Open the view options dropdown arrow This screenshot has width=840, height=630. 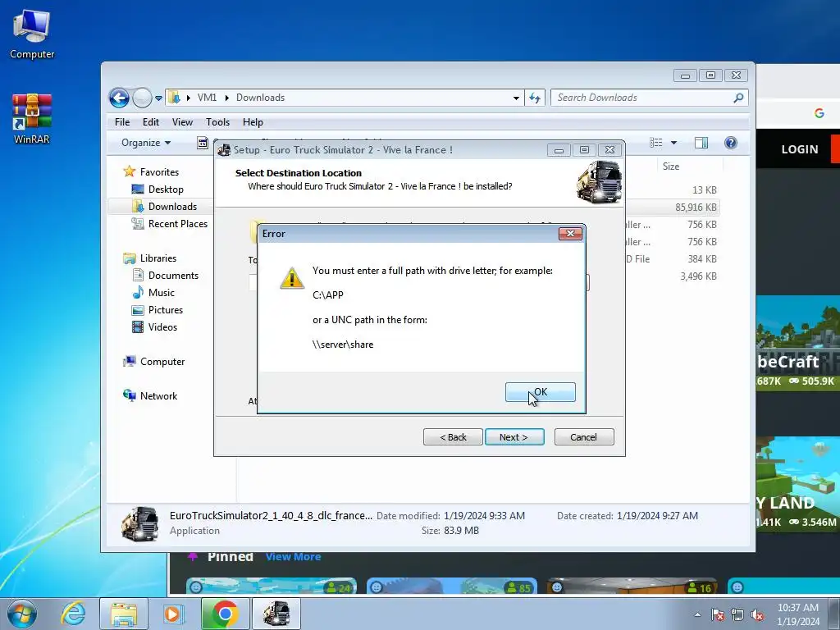point(674,143)
